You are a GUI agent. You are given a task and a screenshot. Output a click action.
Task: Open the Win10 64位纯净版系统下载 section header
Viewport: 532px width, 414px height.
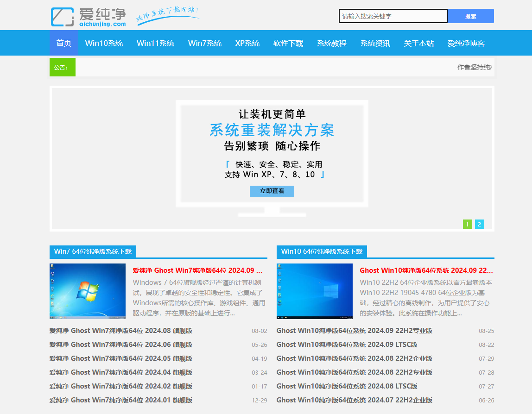click(x=322, y=251)
